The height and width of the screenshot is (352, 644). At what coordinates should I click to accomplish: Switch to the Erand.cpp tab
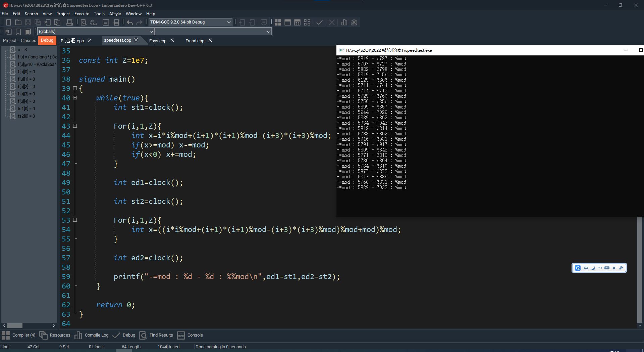(x=195, y=41)
